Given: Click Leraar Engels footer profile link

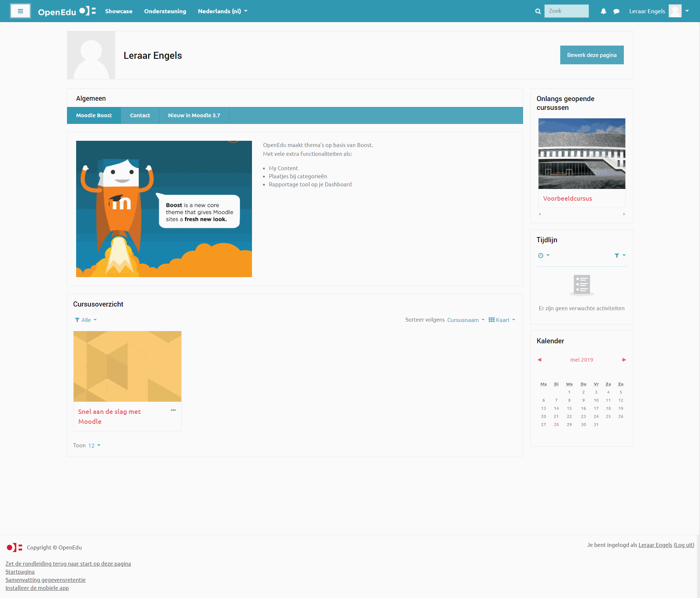Looking at the screenshot, I should point(655,545).
